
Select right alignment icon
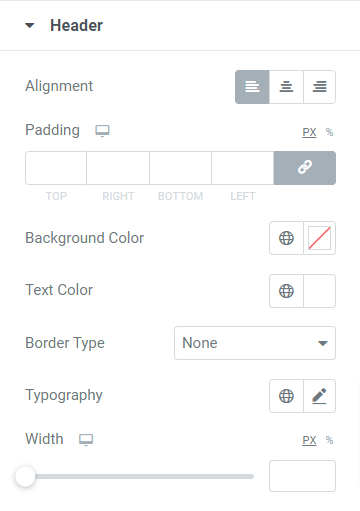tap(320, 87)
